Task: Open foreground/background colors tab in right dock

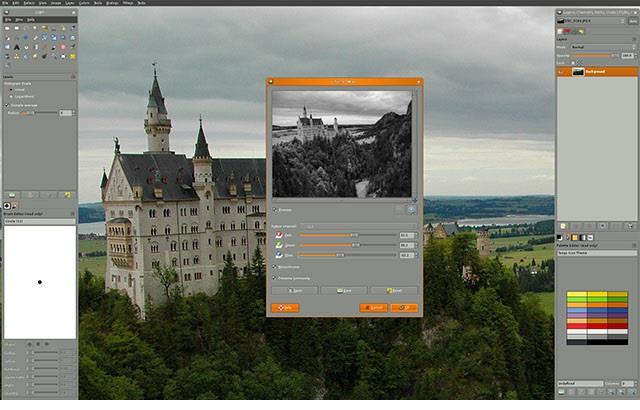Action: [560, 237]
